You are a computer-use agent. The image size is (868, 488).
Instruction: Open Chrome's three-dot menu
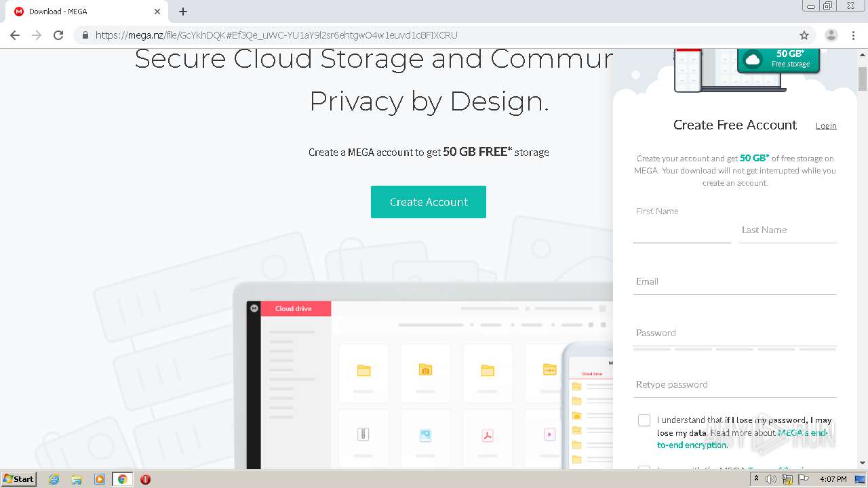(x=854, y=35)
